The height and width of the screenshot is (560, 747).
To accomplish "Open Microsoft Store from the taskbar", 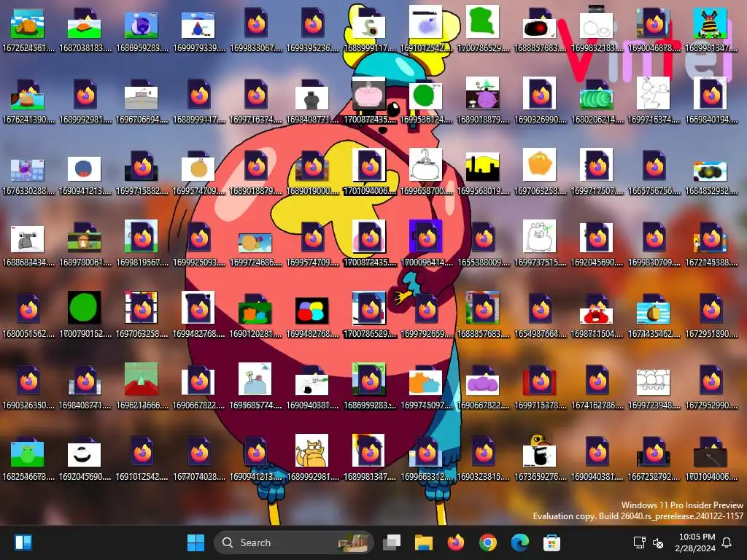I will click(551, 542).
